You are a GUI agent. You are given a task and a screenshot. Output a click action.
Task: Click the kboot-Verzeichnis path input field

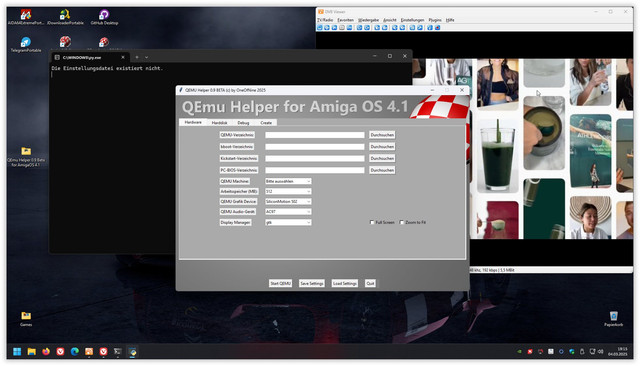(x=315, y=146)
